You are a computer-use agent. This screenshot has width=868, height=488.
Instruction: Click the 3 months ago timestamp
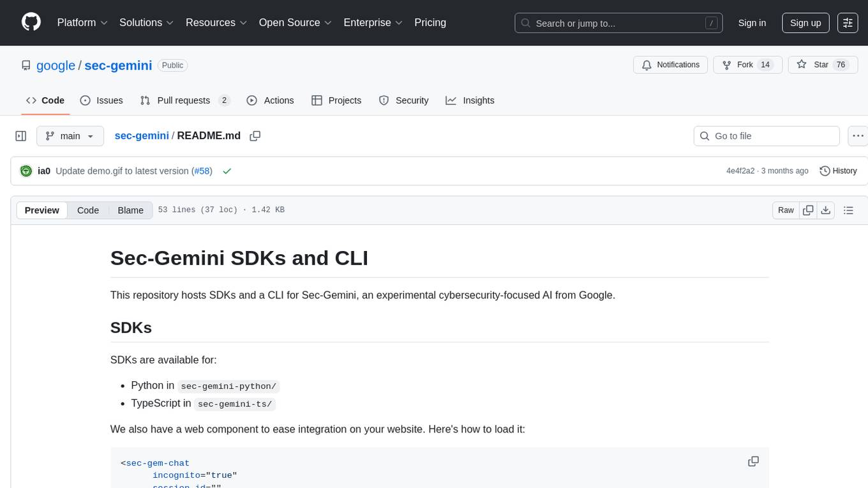(x=784, y=171)
